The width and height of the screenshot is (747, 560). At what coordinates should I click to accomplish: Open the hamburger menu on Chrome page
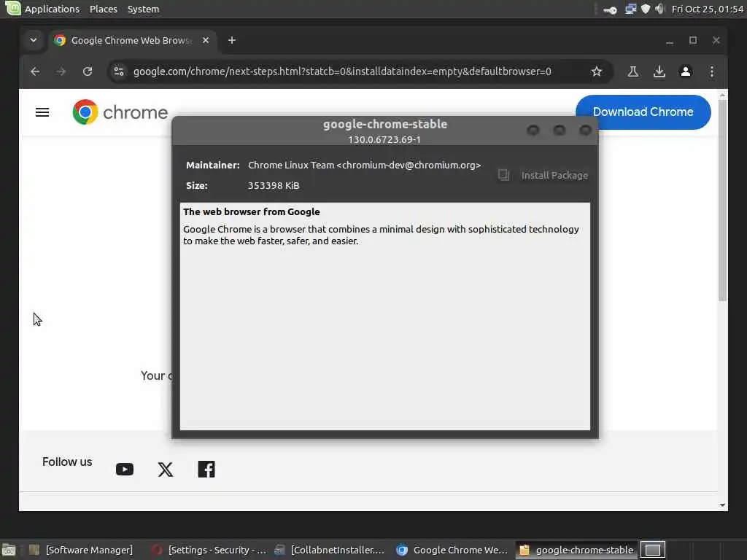(42, 112)
